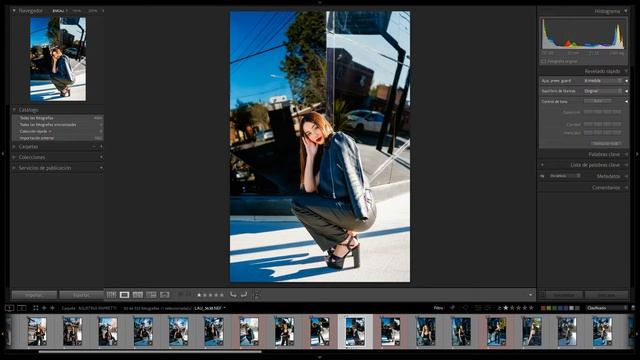This screenshot has height=360, width=640.
Task: Click the Exportar button
Action: click(81, 295)
